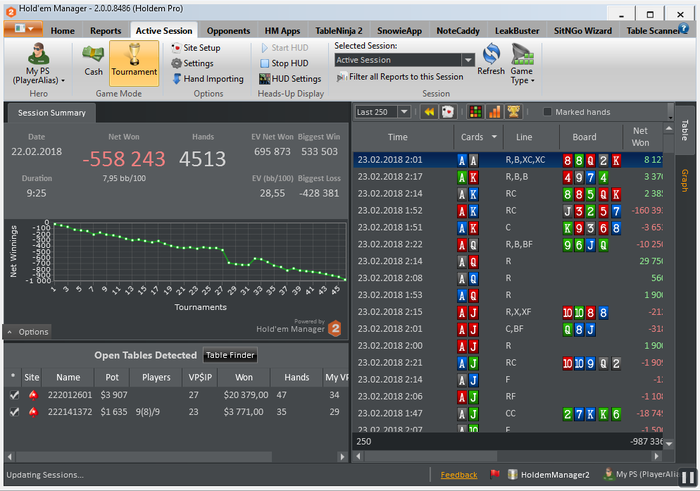Click the application menu button
This screenshot has height=491, width=700.
[x=23, y=29]
